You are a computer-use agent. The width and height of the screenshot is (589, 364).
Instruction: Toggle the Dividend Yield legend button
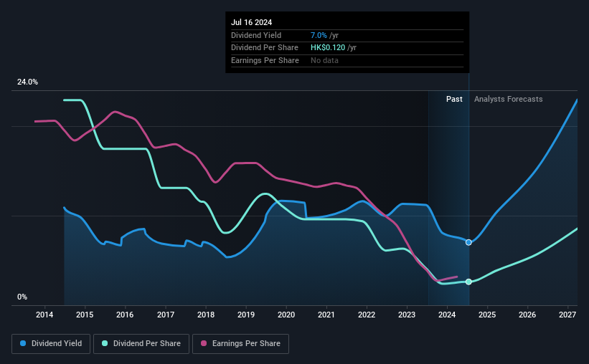click(51, 344)
